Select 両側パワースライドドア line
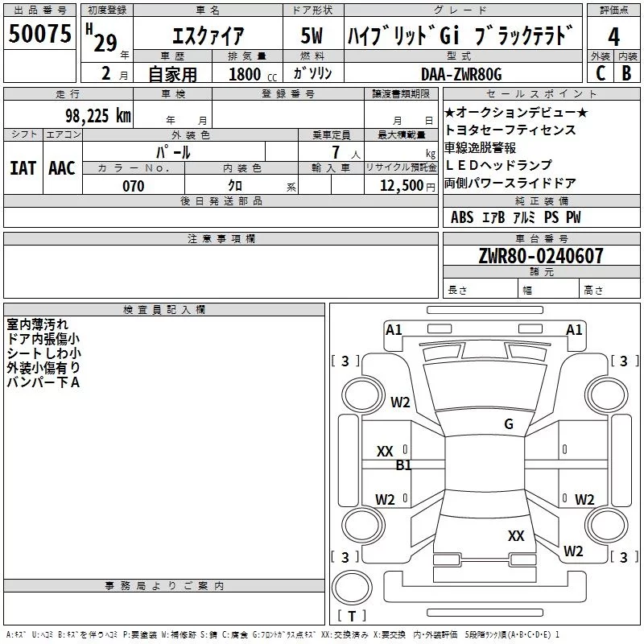Viewport: 644px width, 644px height. (510, 183)
